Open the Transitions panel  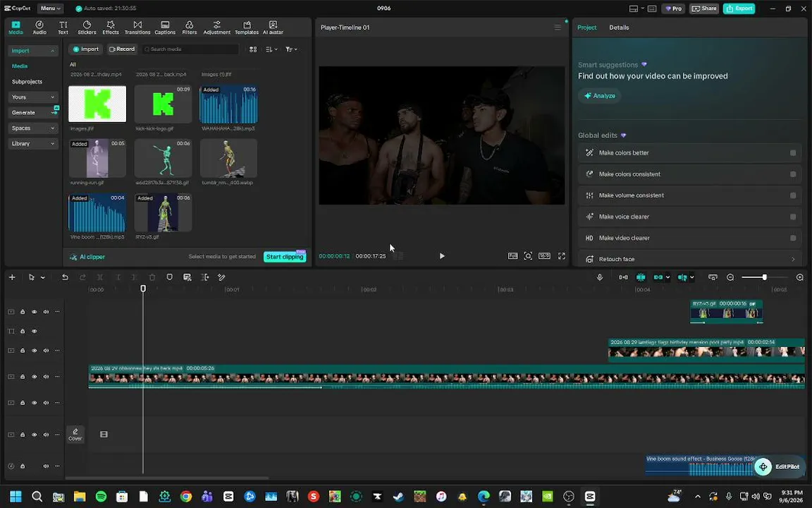click(x=137, y=28)
